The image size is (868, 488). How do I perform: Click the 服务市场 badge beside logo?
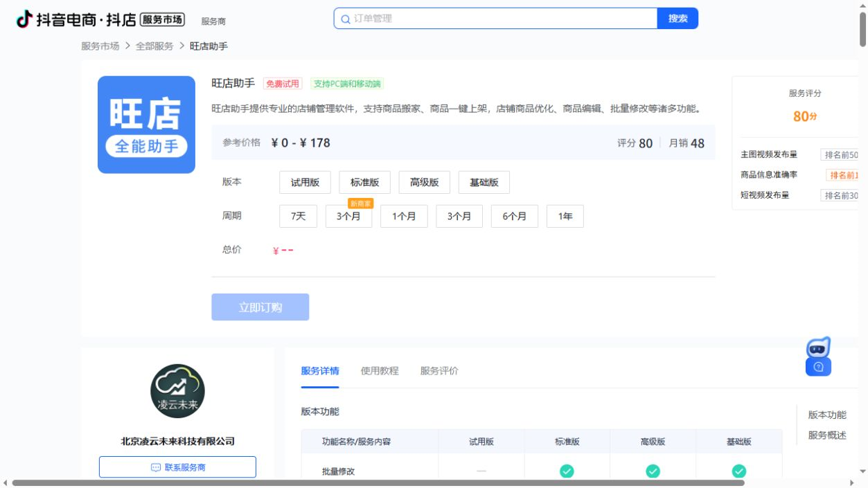click(162, 19)
